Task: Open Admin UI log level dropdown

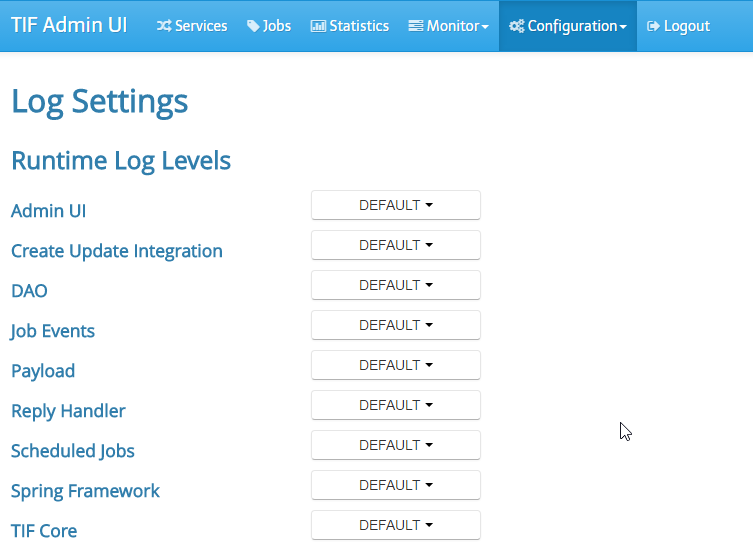Action: (x=396, y=205)
